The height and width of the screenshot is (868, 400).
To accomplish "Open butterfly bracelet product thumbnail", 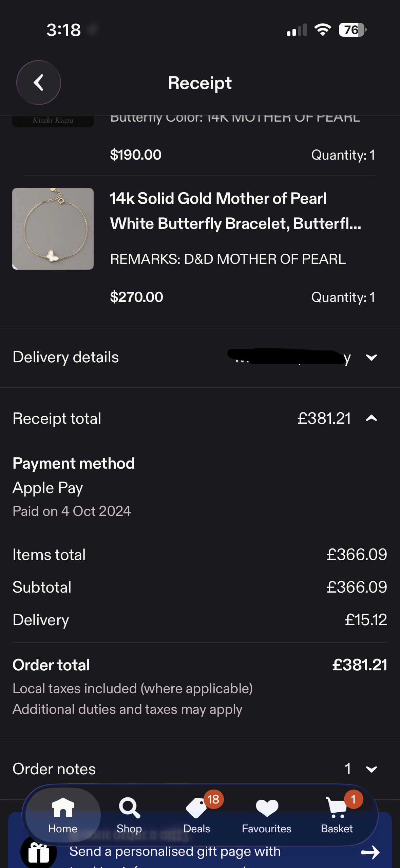I will (x=53, y=229).
